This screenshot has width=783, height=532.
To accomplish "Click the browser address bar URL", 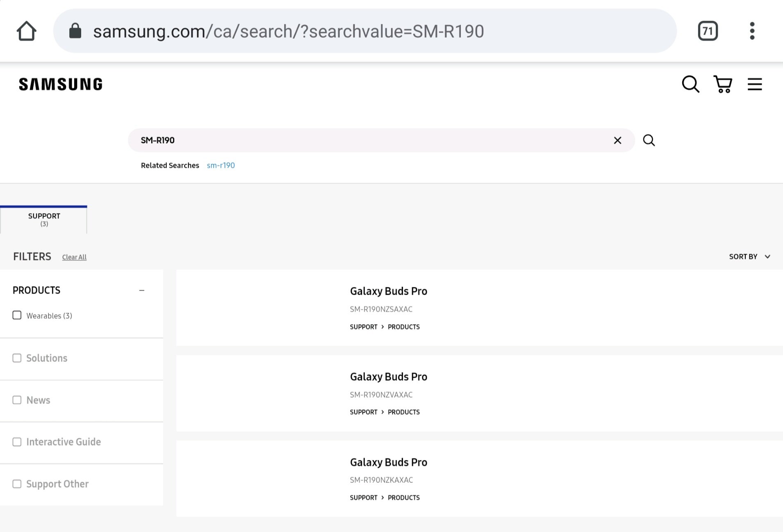I will click(288, 31).
